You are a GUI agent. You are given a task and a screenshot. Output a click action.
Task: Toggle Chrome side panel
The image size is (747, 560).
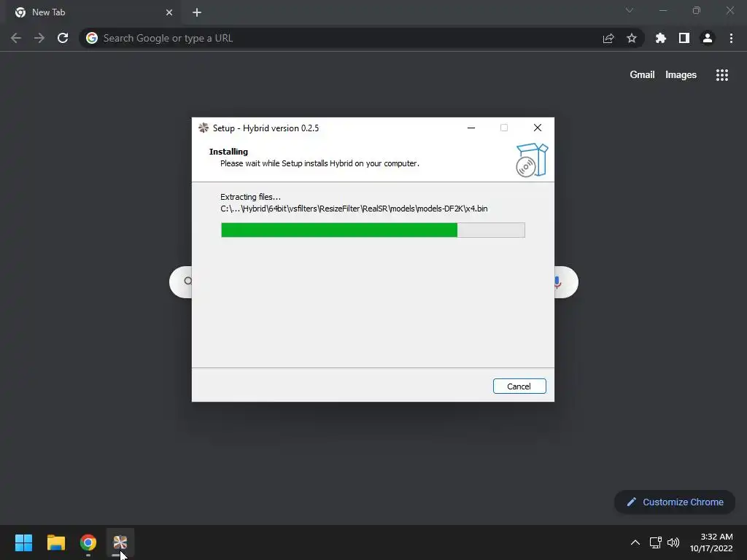coord(684,38)
